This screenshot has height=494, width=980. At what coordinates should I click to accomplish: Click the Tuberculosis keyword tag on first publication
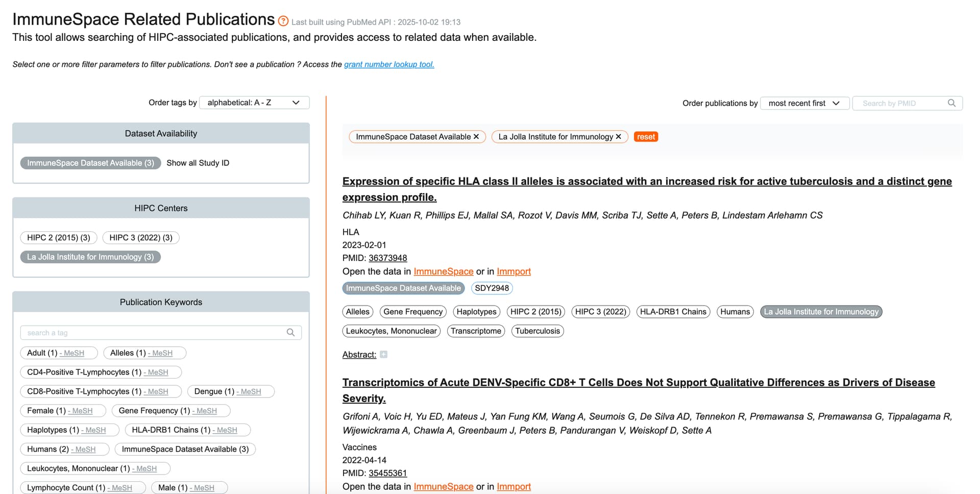[x=537, y=331]
